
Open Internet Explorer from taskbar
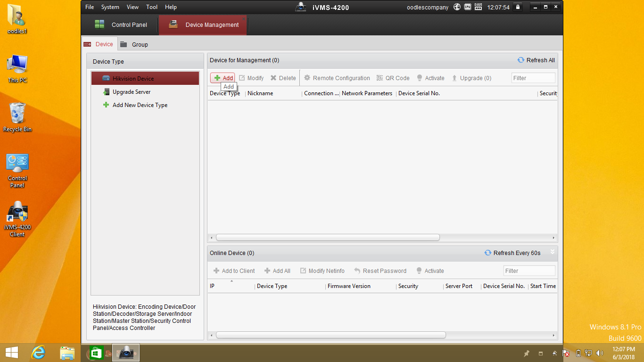(39, 353)
